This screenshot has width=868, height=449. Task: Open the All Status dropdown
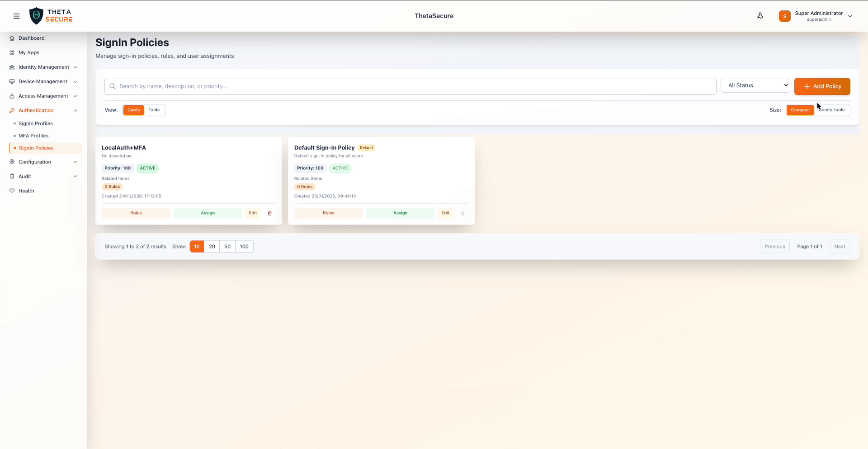click(755, 85)
